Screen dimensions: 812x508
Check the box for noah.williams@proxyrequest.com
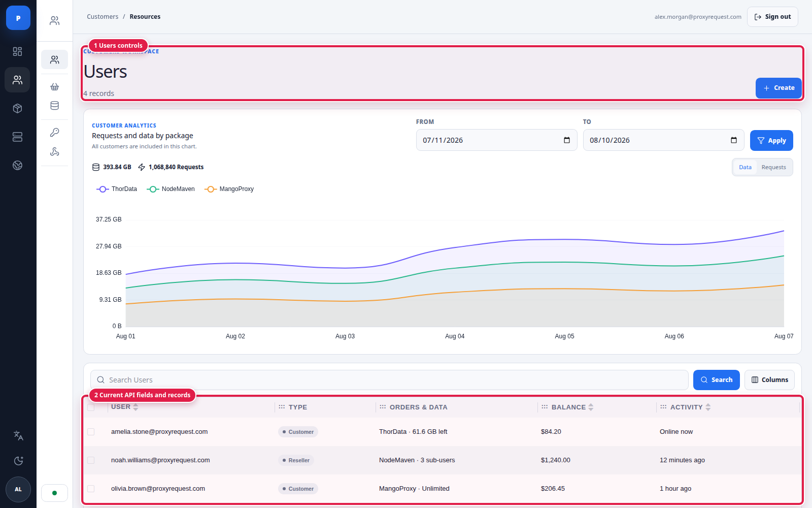tap(91, 460)
